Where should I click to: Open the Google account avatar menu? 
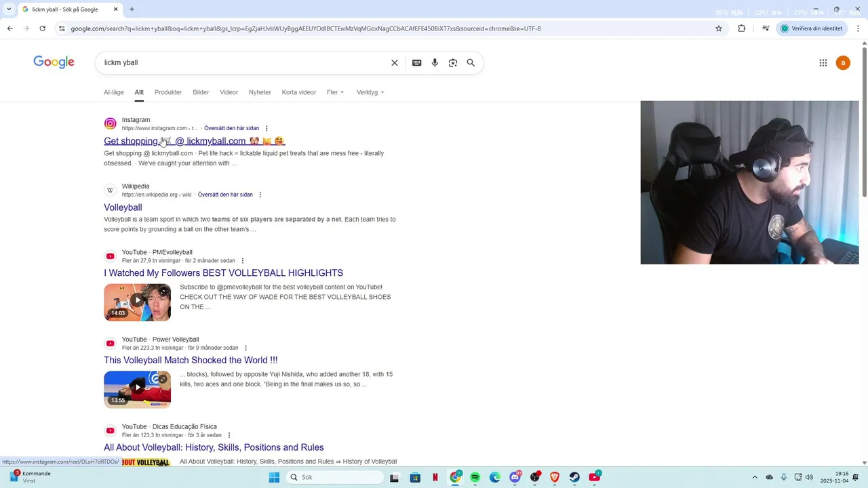tap(843, 63)
